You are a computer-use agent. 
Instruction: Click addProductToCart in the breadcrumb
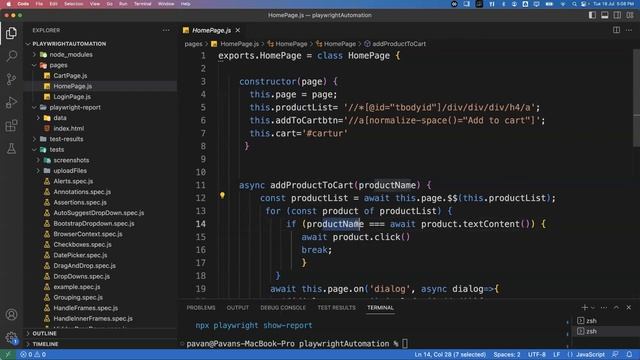399,44
